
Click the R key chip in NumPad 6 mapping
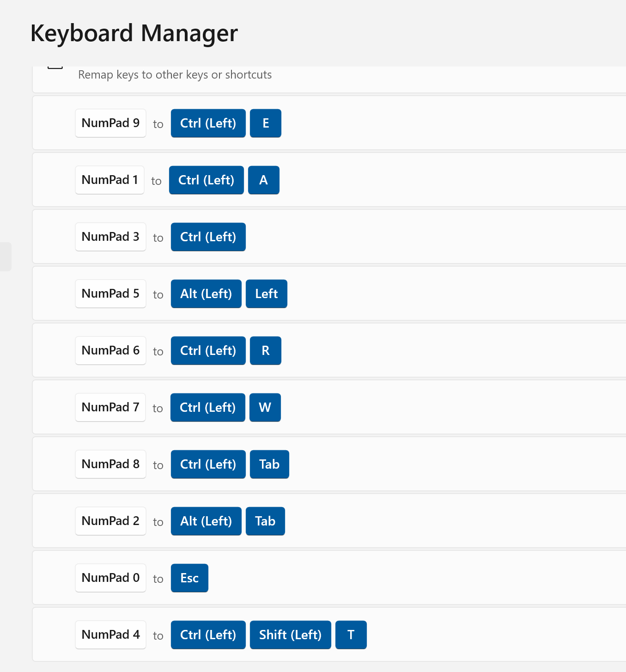tap(265, 350)
